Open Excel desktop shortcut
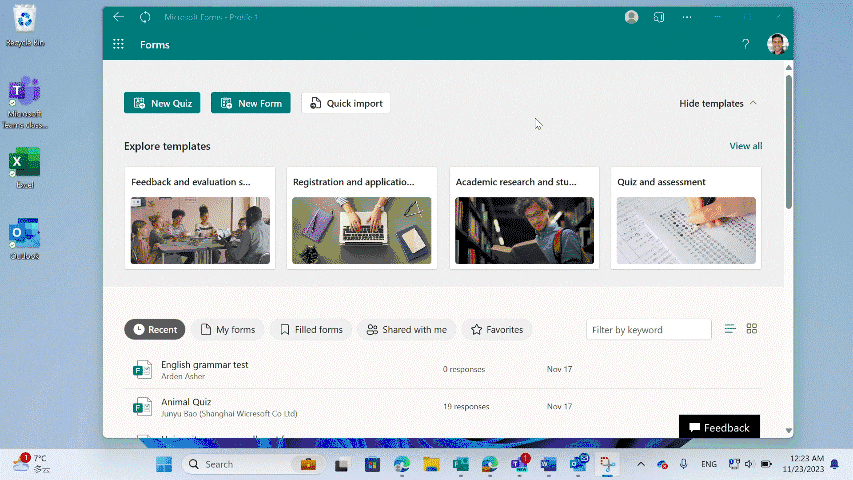Viewport: 853px width, 480px height. 25,168
